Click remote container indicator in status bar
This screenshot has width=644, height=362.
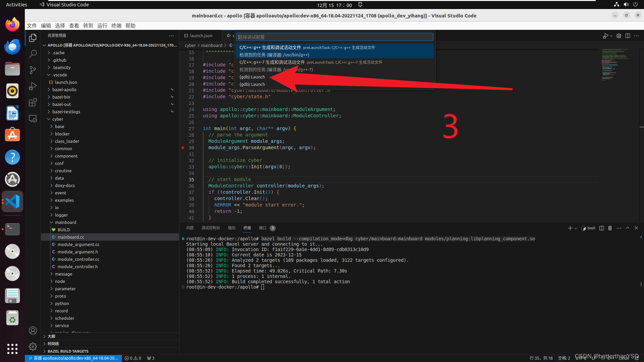point(73,358)
